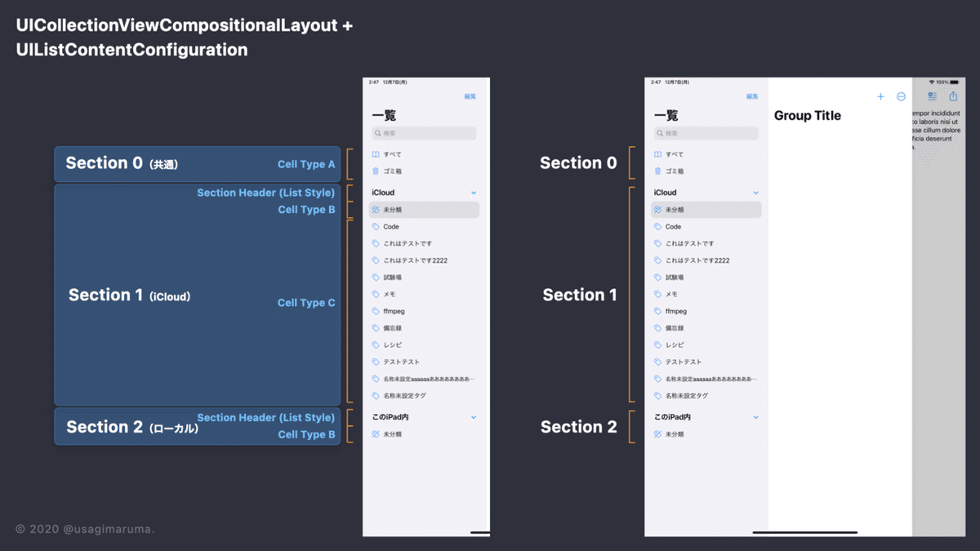This screenshot has height=551, width=980.
Task: Select ゴミ箱 trash icon in sidebar beside Group Title
Action: (657, 171)
